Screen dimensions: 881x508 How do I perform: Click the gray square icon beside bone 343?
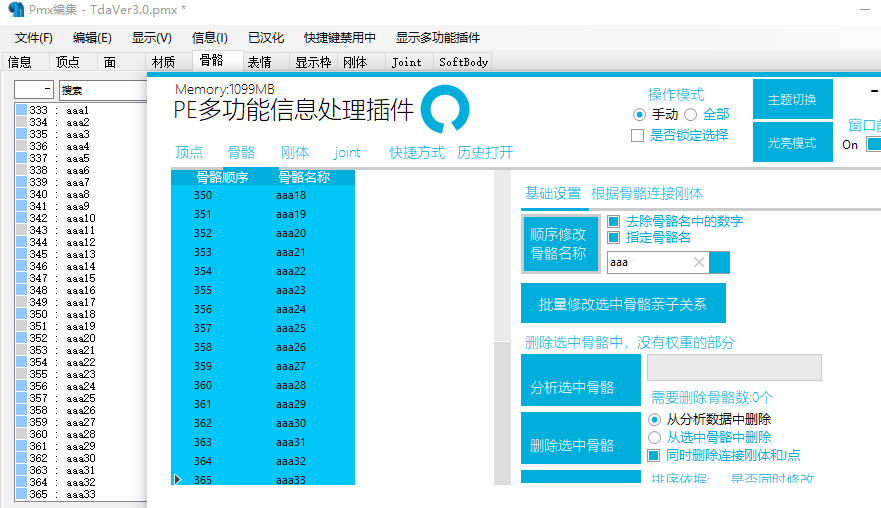click(22, 230)
